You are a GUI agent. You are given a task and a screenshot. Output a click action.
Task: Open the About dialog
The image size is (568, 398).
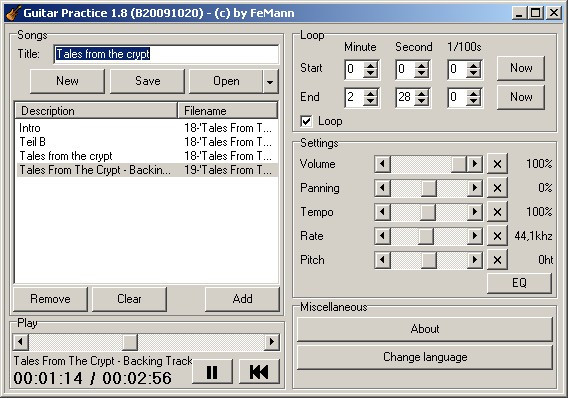click(x=425, y=329)
